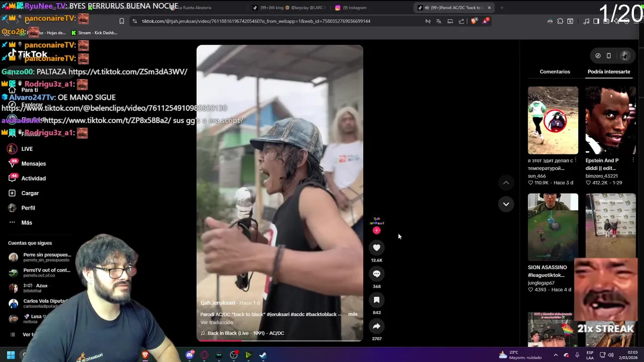Expand video description with 'más' link
The height and width of the screenshot is (362, 644).
353,314
